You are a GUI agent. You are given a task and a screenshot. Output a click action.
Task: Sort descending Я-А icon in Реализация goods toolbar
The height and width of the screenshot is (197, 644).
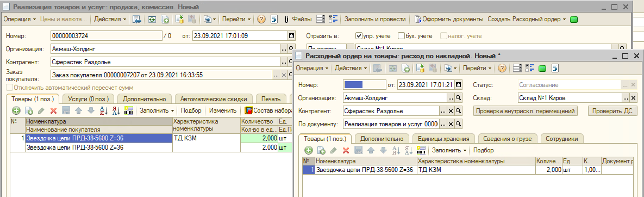tap(116, 110)
